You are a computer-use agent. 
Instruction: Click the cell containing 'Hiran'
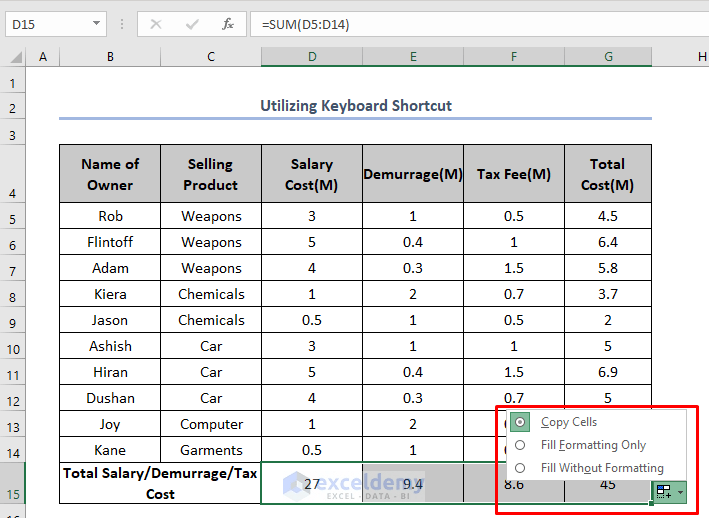(x=110, y=372)
